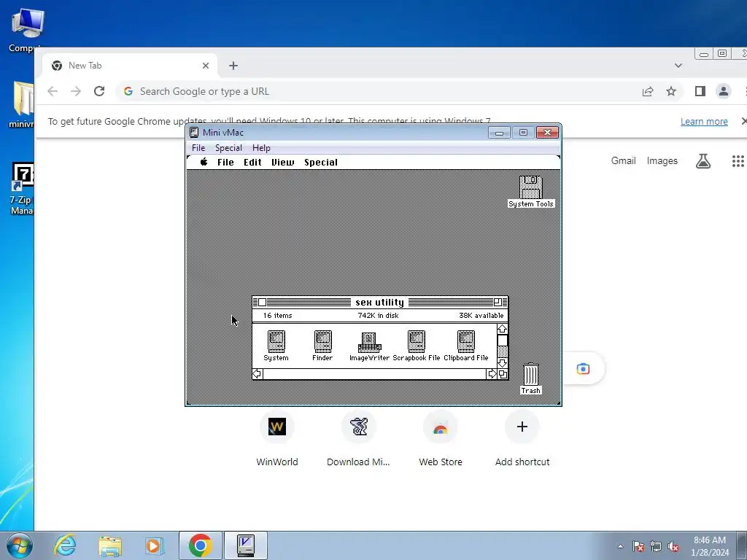Select the 7-Zip desktop shortcut

(x=22, y=189)
